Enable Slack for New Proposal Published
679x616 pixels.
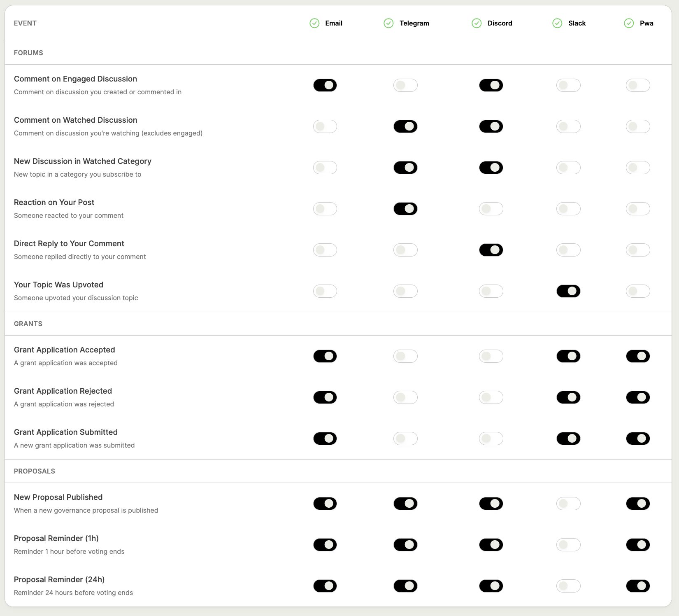[x=568, y=504]
